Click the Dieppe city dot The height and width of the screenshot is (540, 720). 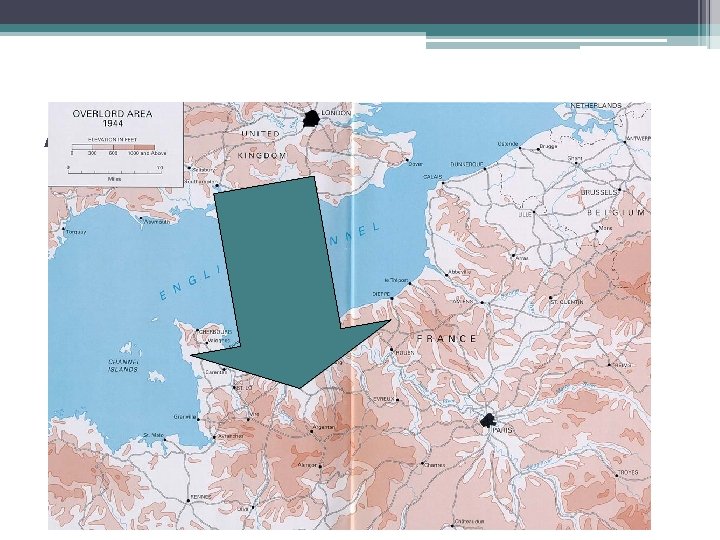click(392, 298)
